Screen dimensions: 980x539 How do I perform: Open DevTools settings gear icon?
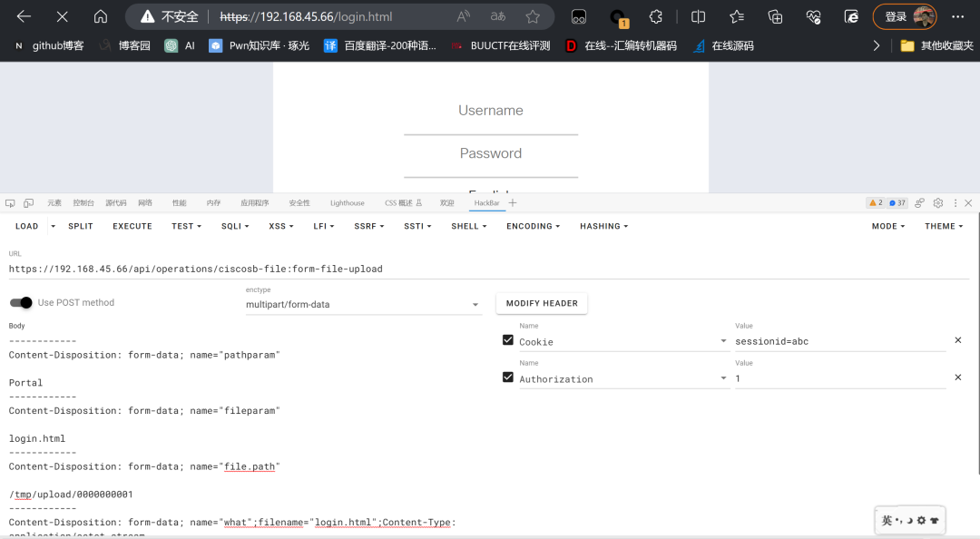click(x=938, y=202)
